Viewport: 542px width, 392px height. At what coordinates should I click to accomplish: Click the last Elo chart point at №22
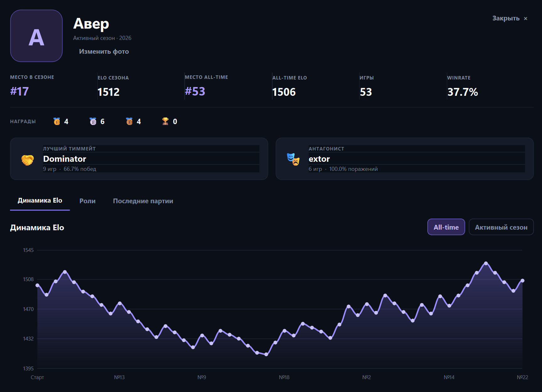[x=523, y=280]
